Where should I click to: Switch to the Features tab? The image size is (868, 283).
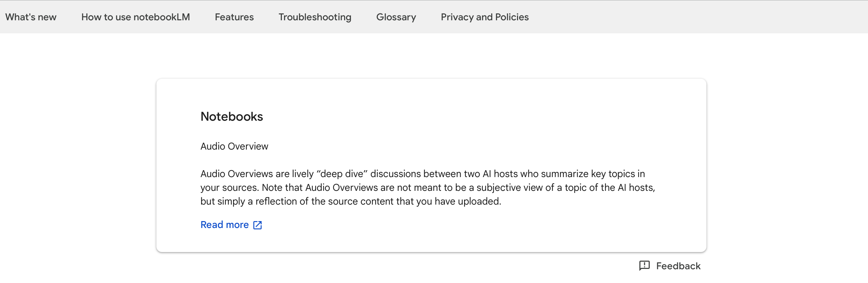pos(234,17)
